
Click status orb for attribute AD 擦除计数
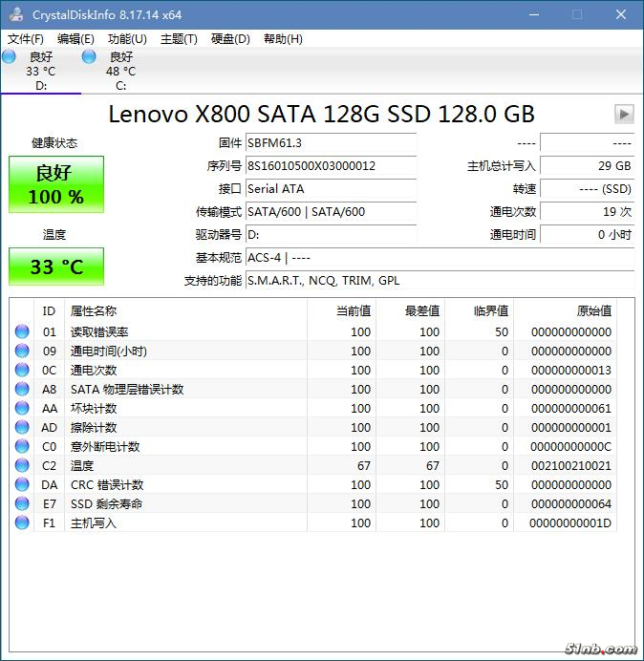[x=22, y=428]
